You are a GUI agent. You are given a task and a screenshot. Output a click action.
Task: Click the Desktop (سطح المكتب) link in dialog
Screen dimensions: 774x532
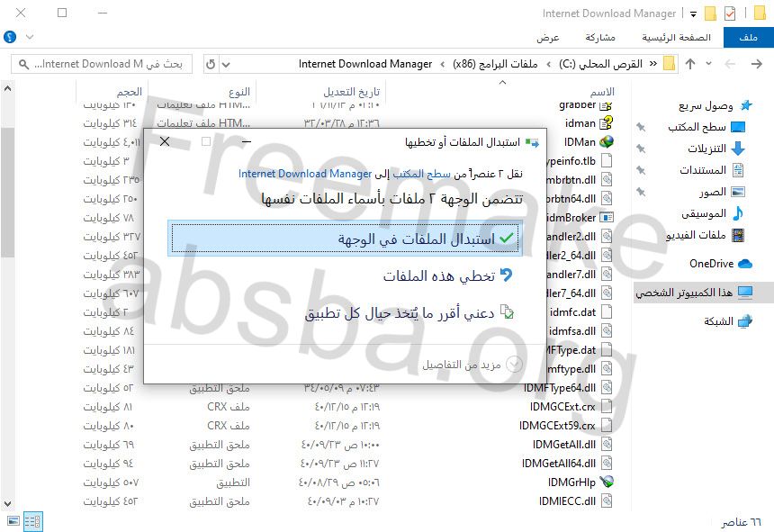[x=421, y=173]
